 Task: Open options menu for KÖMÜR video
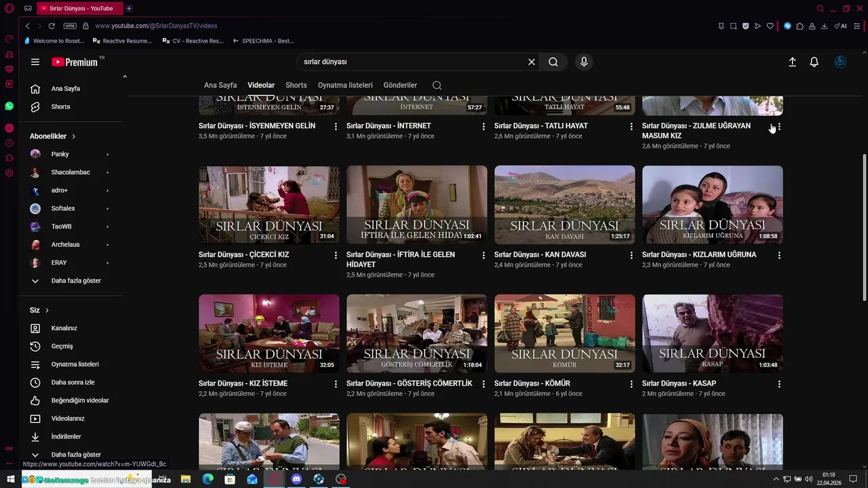631,384
